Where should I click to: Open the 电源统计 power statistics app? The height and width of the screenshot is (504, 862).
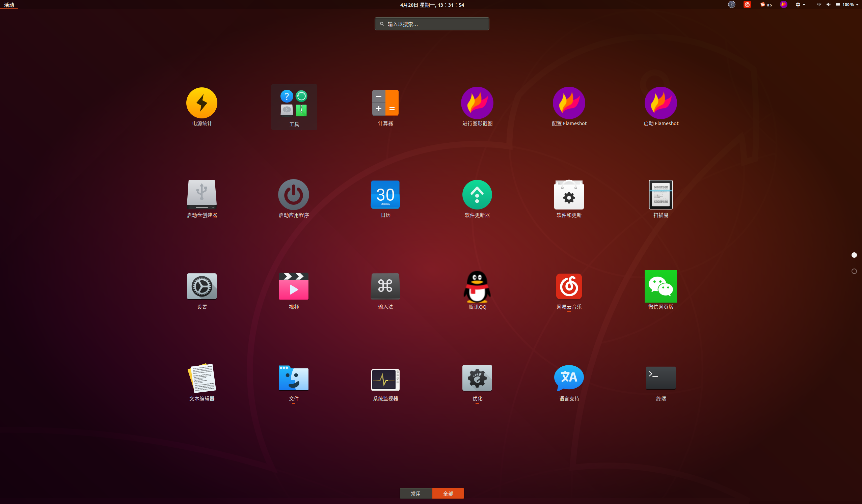pyautogui.click(x=201, y=103)
